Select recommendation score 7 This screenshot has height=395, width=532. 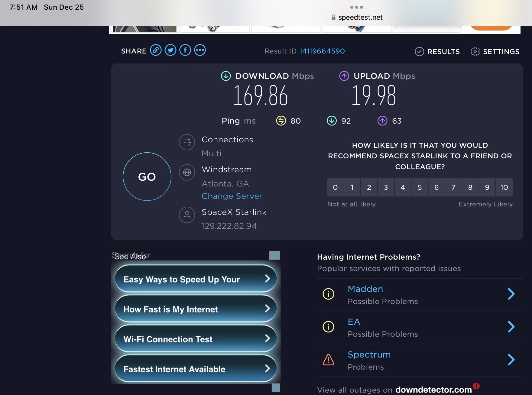pos(453,187)
